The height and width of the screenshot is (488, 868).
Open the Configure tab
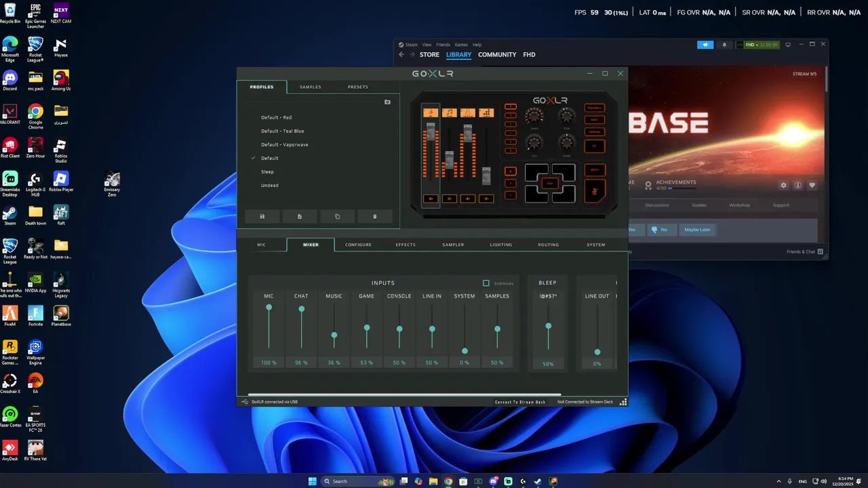point(358,245)
